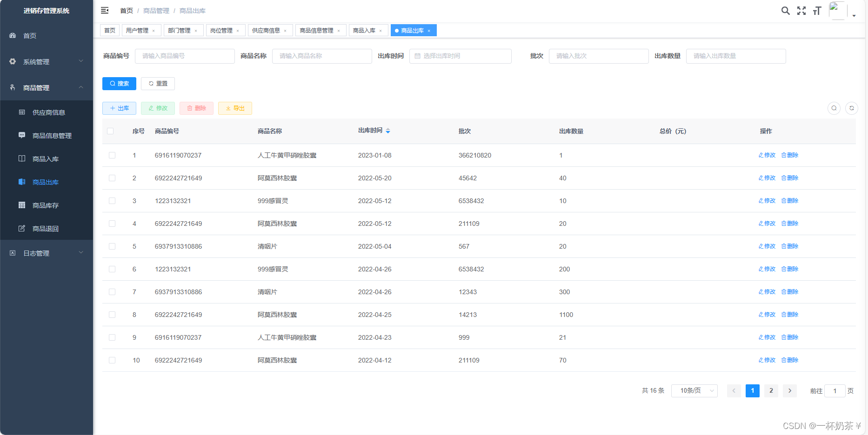The width and height of the screenshot is (868, 435).
Task: Focus the 批次 input field
Action: pyautogui.click(x=599, y=56)
